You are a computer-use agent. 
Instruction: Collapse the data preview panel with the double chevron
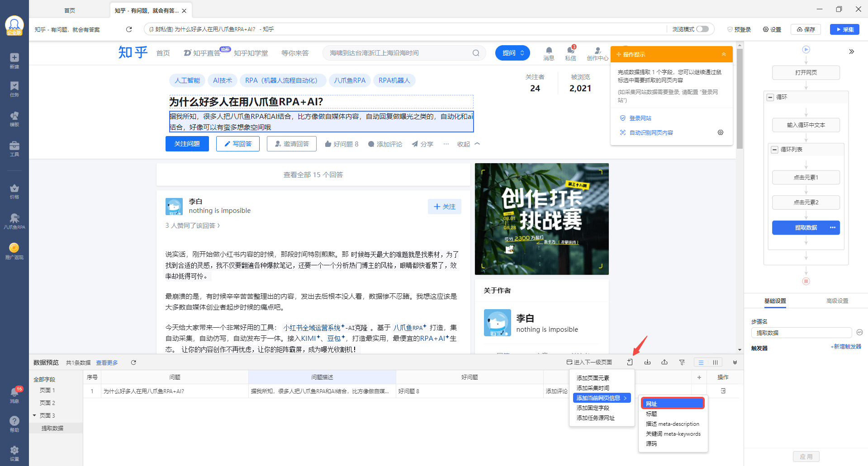pos(735,362)
